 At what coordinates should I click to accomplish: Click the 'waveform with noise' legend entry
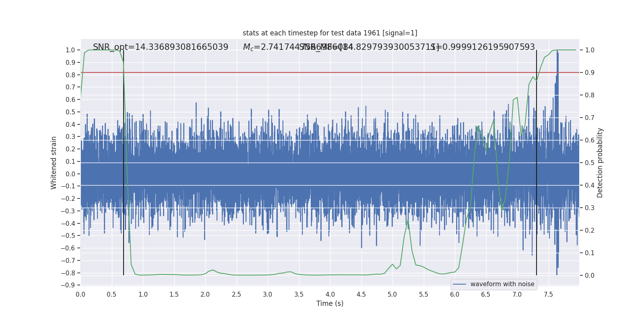494,284
